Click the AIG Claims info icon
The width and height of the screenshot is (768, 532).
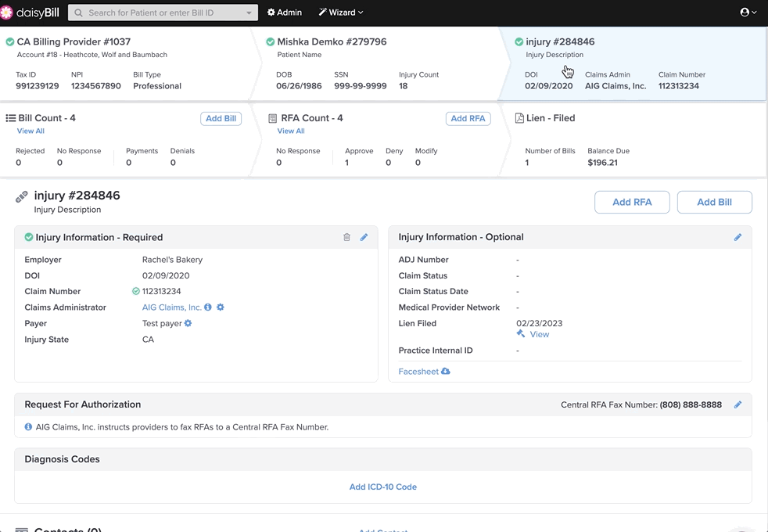[208, 307]
